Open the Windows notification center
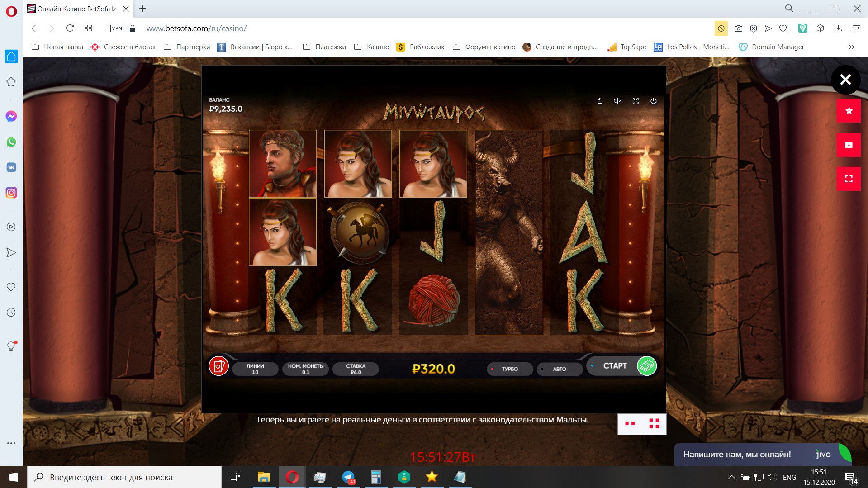The height and width of the screenshot is (488, 868). click(x=851, y=478)
